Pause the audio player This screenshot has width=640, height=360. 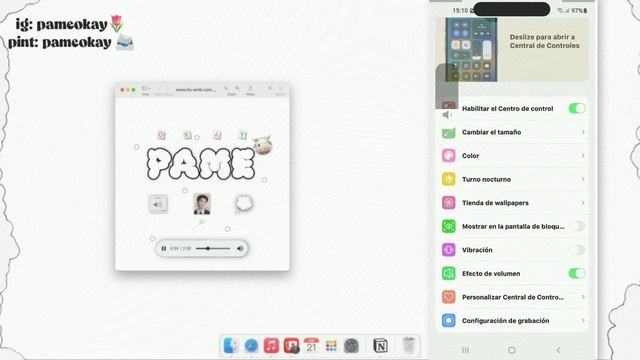tap(164, 248)
